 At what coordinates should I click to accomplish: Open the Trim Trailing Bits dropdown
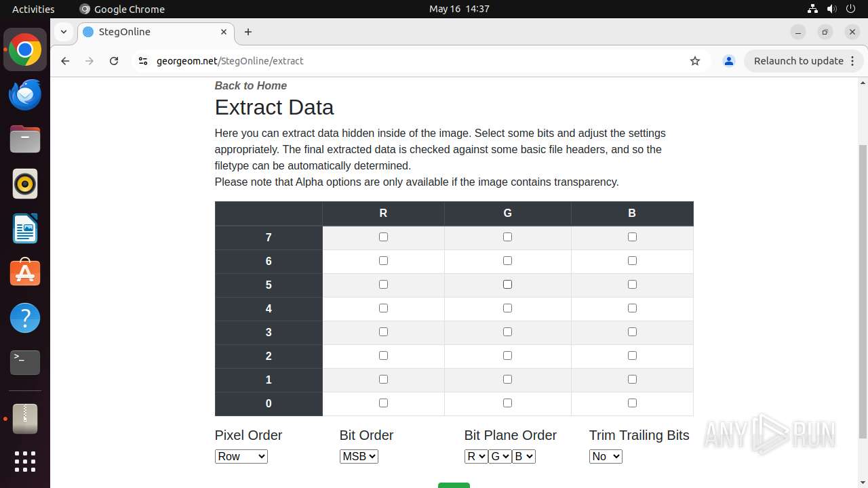click(606, 456)
